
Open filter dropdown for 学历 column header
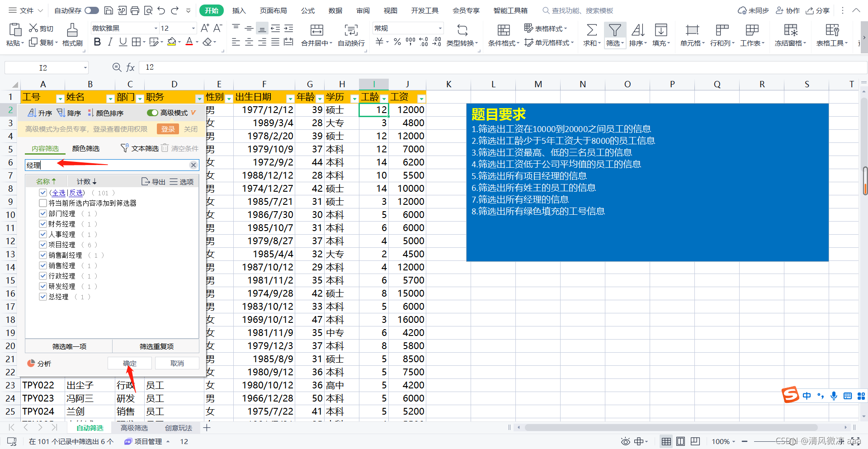[x=354, y=99]
